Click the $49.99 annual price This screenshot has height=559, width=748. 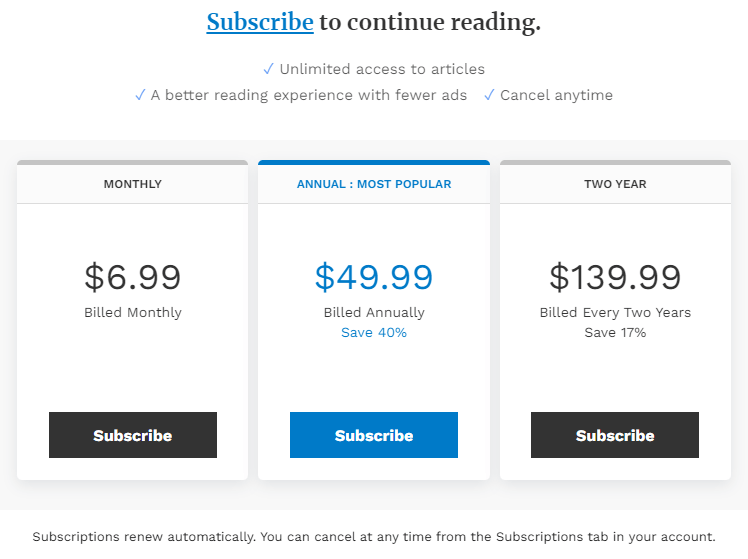(x=374, y=277)
